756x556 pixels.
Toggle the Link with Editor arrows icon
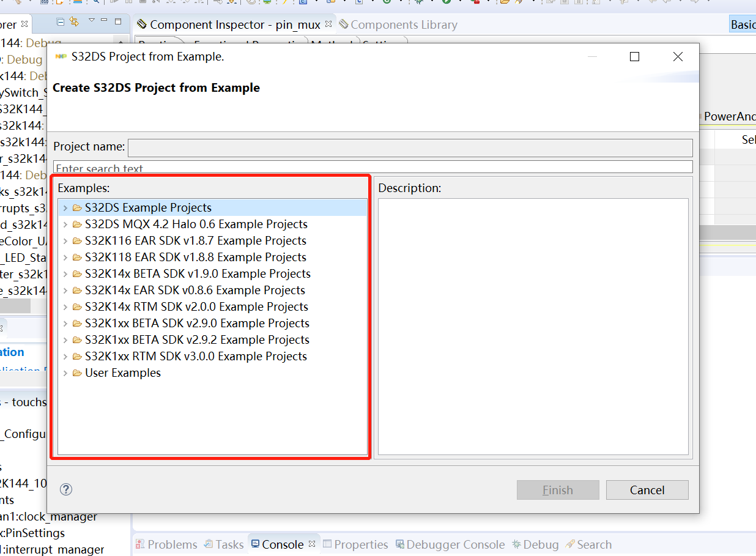click(x=74, y=22)
